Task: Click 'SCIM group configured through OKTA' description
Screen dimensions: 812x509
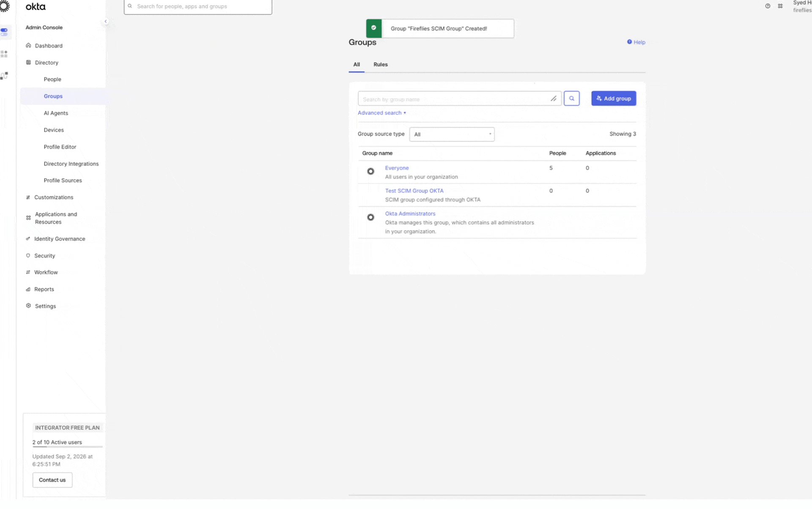Action: (x=433, y=200)
